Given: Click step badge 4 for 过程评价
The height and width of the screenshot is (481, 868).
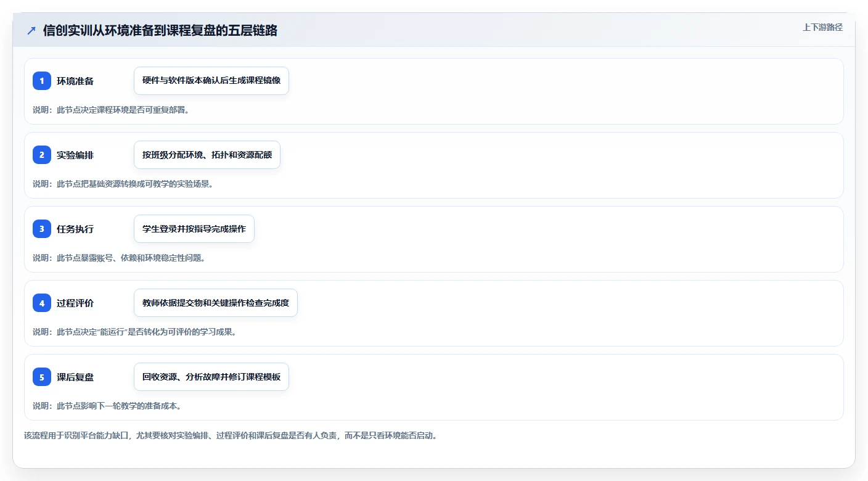Looking at the screenshot, I should [x=42, y=303].
